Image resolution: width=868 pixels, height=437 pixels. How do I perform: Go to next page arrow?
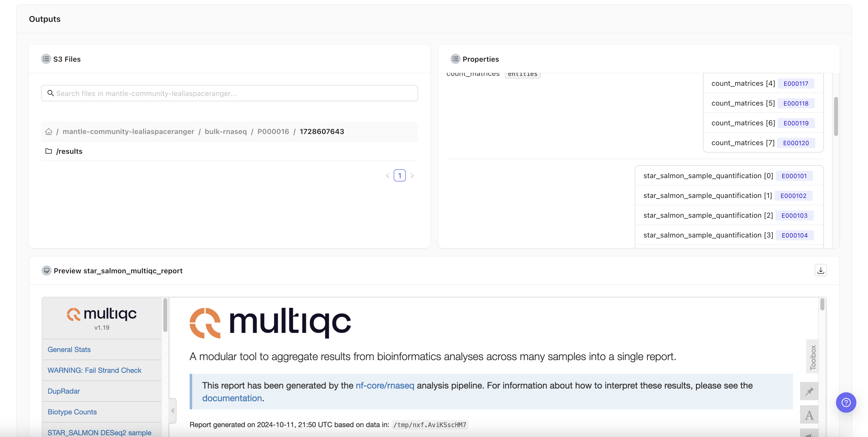(412, 176)
